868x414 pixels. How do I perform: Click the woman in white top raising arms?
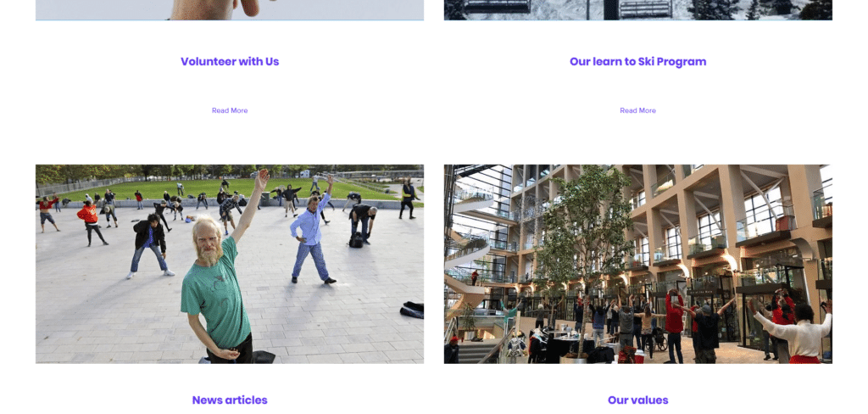point(797,333)
